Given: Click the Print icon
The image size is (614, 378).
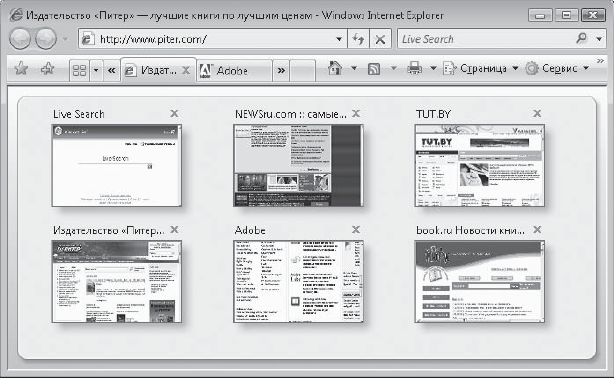Looking at the screenshot, I should (414, 69).
